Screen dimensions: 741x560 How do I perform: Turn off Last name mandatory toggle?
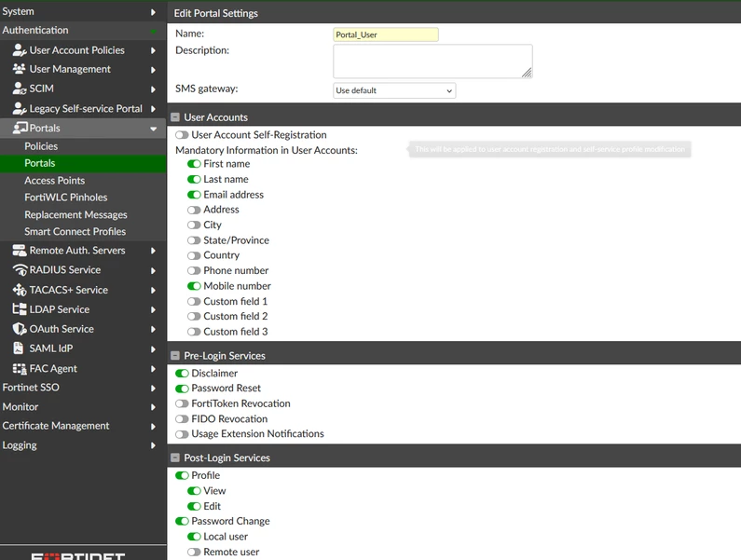pos(194,180)
